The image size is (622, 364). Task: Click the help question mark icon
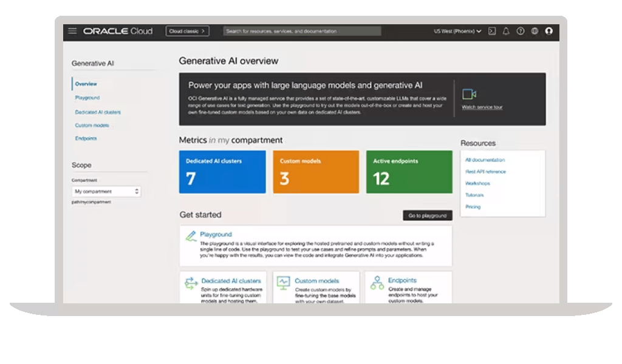click(x=520, y=31)
